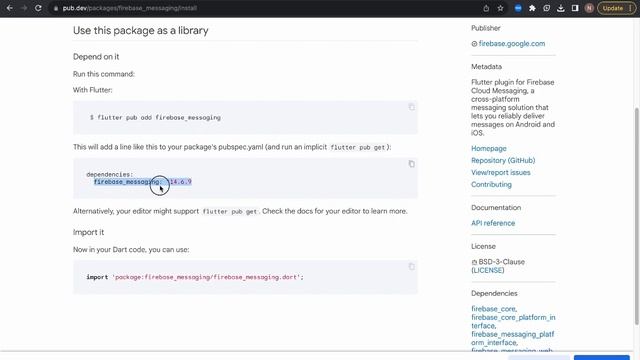Open View/report issues link
Image resolution: width=640 pixels, height=360 pixels.
click(x=500, y=173)
